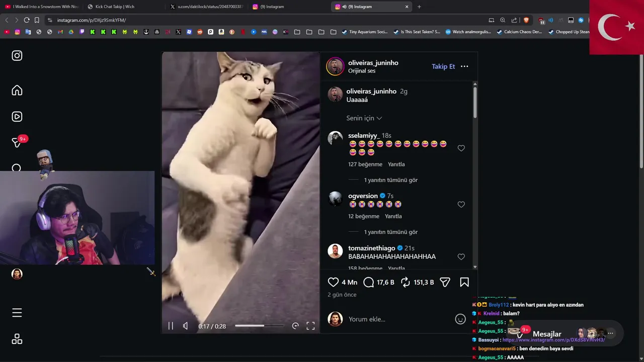Open the emoji picker in the comment box
The image size is (644, 362).
460,319
